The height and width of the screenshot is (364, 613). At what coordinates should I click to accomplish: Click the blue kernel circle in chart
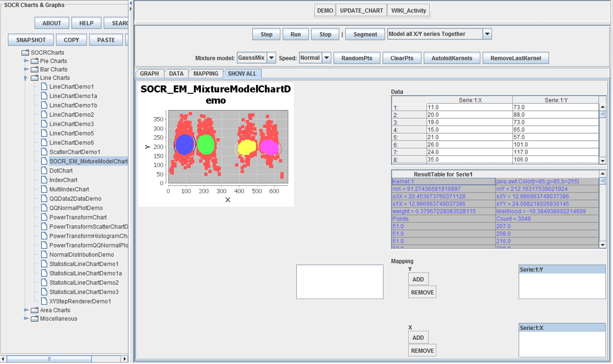pyautogui.click(x=184, y=144)
